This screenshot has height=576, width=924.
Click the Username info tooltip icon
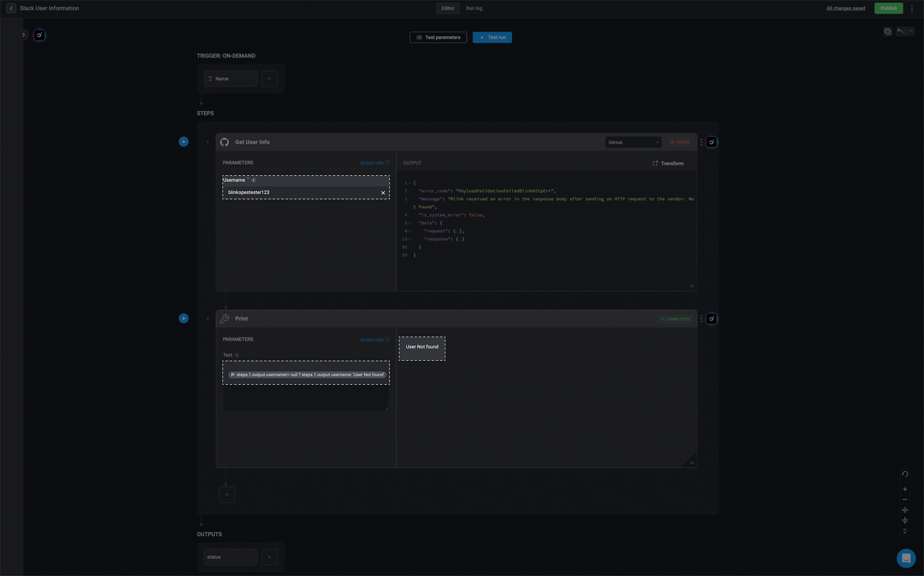253,180
